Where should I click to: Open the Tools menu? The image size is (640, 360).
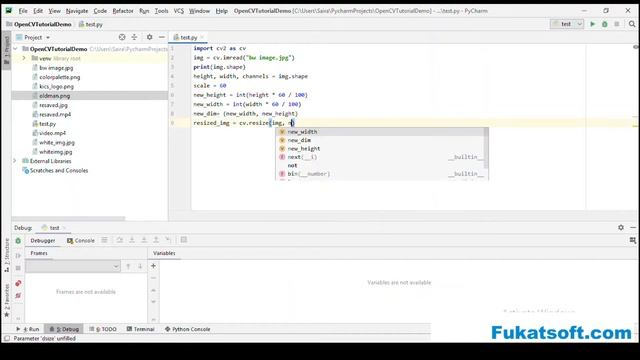tap(161, 11)
